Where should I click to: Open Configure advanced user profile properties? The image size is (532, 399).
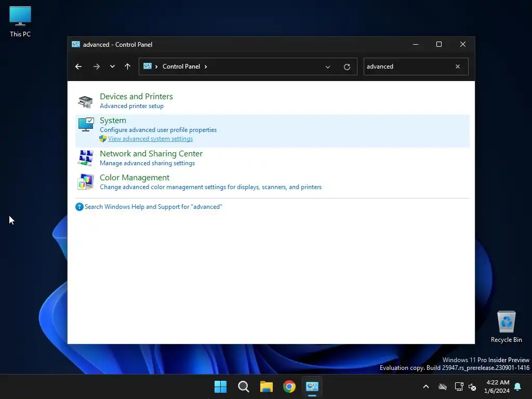point(158,130)
